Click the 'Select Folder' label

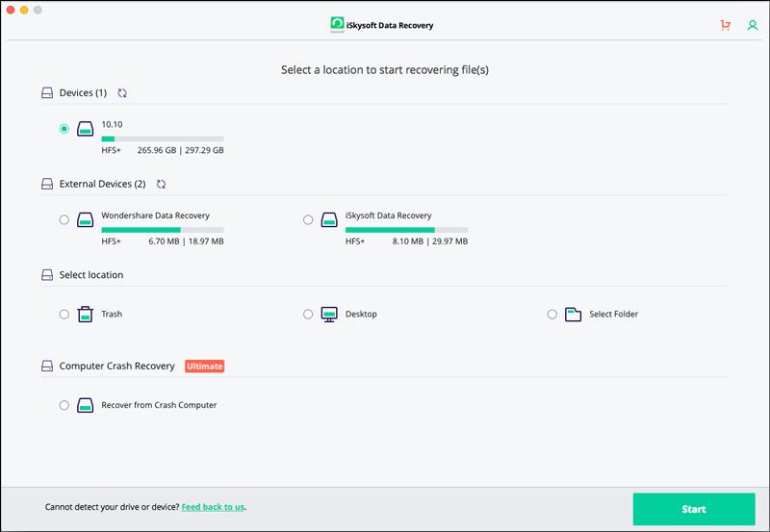[613, 314]
